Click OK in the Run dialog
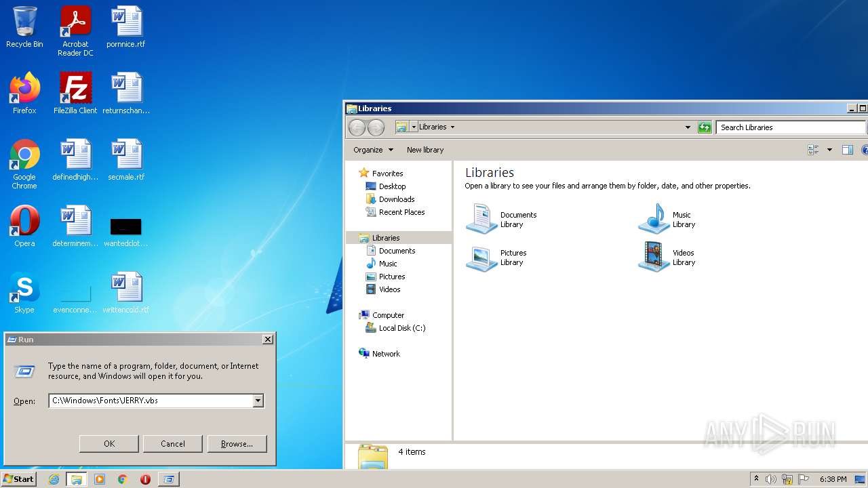This screenshot has width=868, height=488. tap(109, 444)
